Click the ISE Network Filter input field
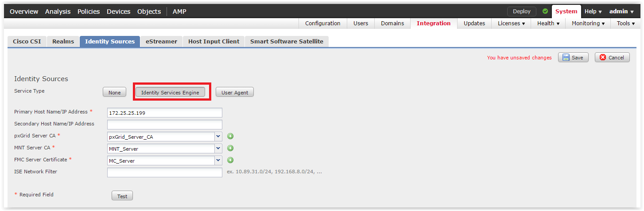Image resolution: width=644 pixels, height=211 pixels. (x=165, y=172)
